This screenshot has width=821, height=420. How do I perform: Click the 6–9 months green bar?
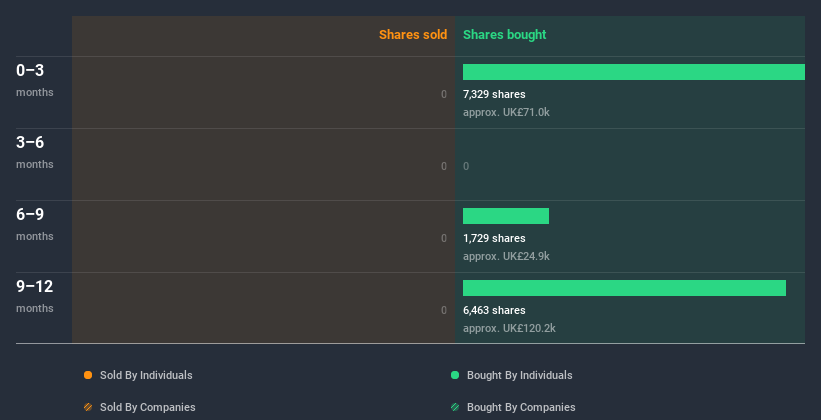[506, 216]
